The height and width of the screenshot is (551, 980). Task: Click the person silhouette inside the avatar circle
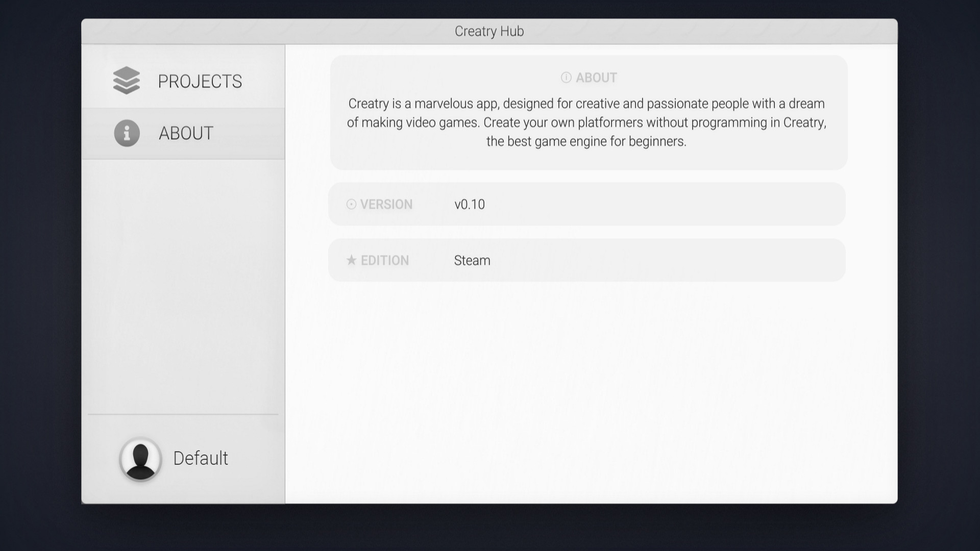coord(141,459)
